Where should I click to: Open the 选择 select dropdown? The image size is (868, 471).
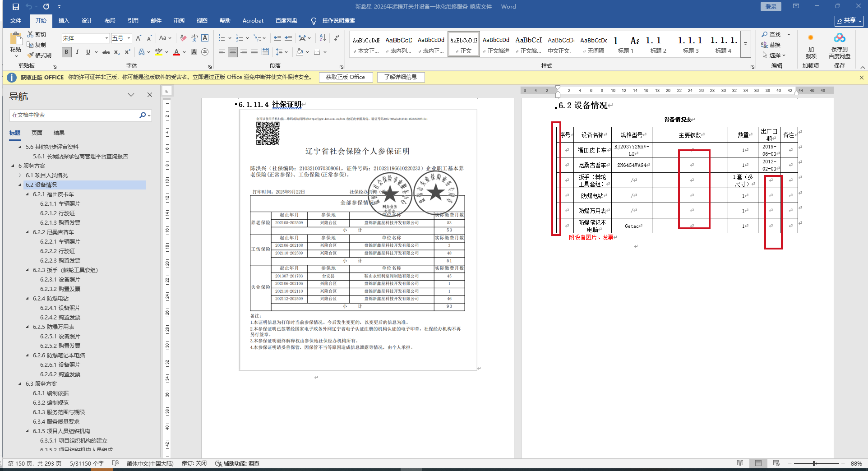pos(774,55)
